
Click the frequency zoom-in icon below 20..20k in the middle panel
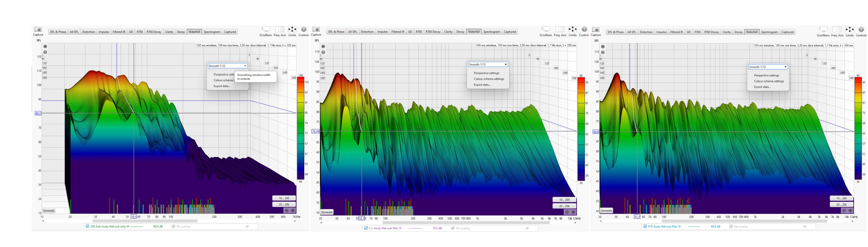pyautogui.click(x=573, y=212)
